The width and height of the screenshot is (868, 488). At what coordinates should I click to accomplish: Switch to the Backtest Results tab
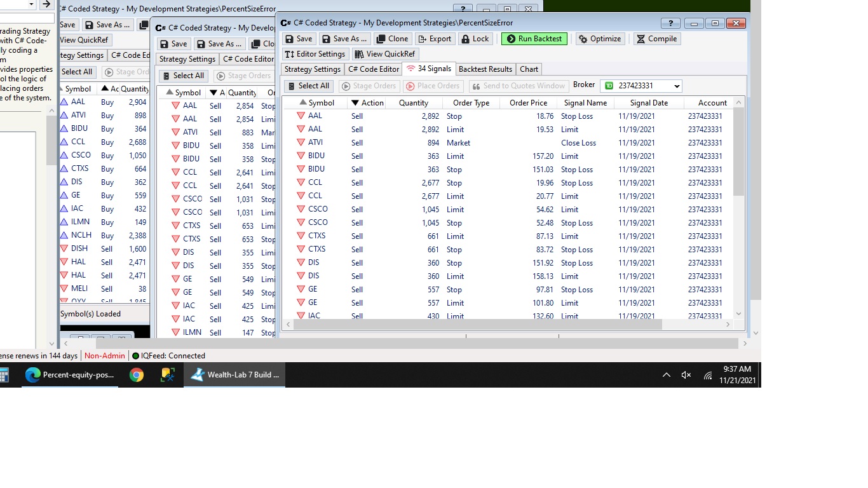point(485,69)
